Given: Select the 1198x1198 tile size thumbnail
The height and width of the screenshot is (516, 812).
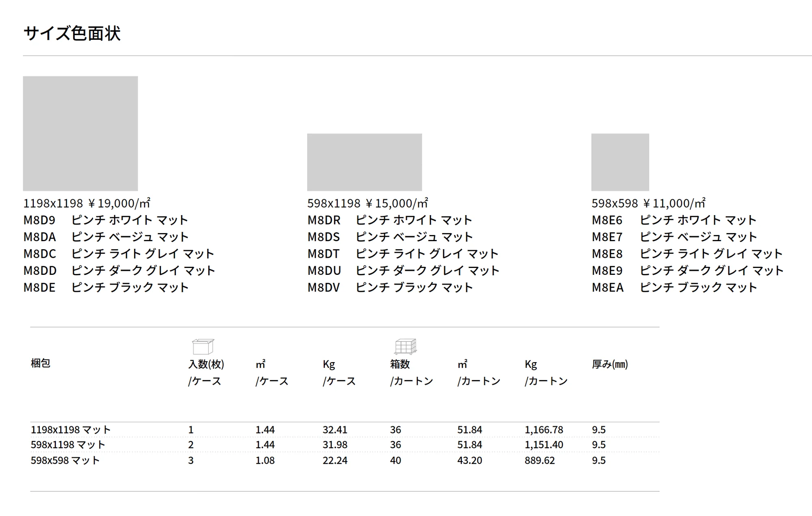Looking at the screenshot, I should (80, 134).
